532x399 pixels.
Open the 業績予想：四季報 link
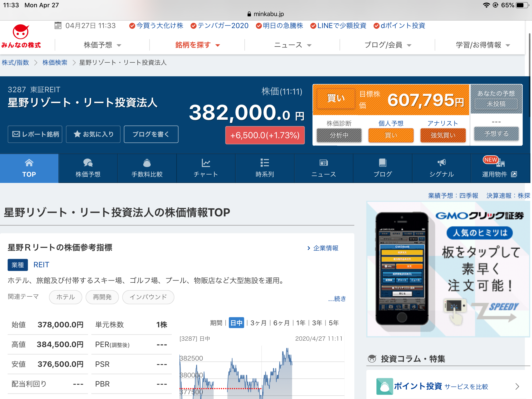click(453, 196)
